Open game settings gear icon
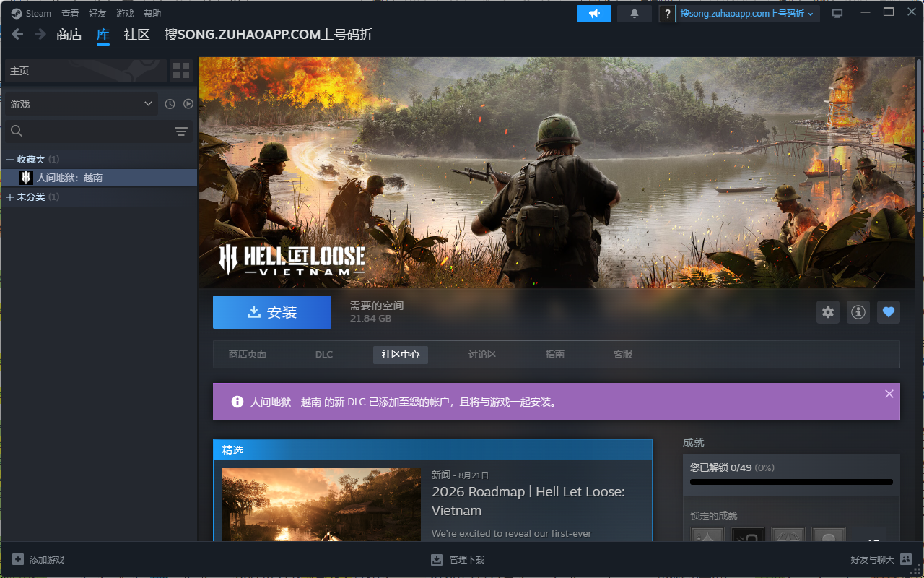924x578 pixels. (x=828, y=312)
